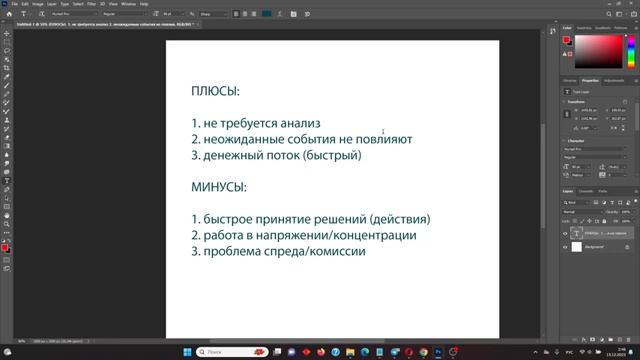
Task: Hide the text layer with eye icon
Action: [x=565, y=233]
